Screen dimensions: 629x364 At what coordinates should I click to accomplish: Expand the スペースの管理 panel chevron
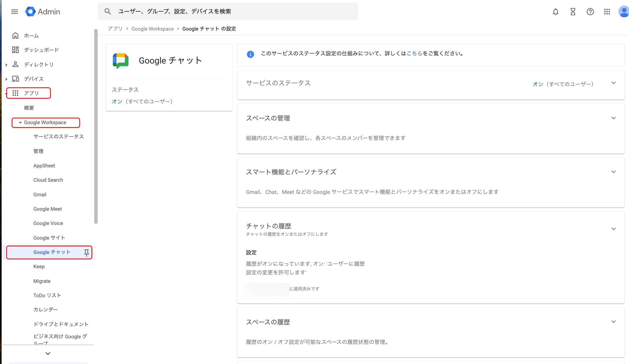coord(613,118)
